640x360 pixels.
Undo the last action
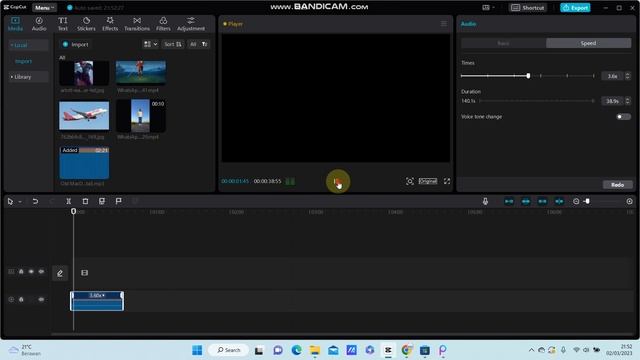[35, 201]
